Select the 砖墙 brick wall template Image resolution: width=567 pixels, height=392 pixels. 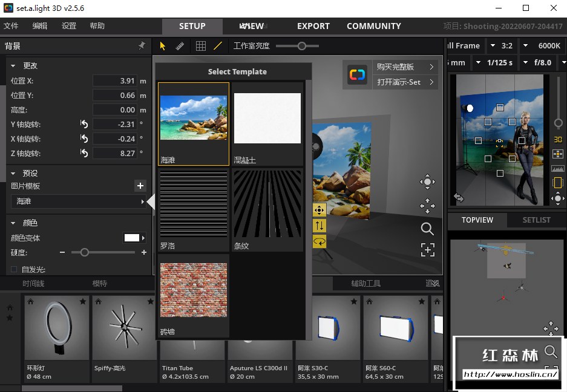pos(194,296)
